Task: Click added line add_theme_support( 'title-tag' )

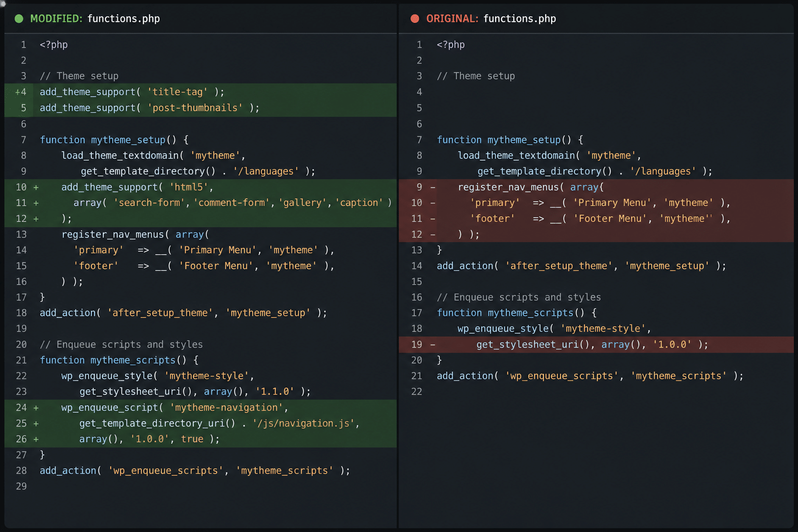Action: pos(132,92)
